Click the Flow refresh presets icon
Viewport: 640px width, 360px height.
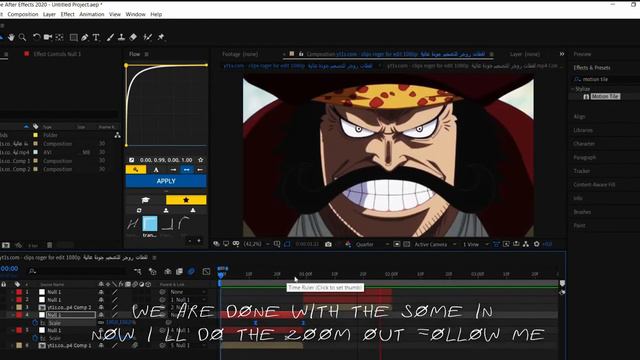(x=139, y=210)
